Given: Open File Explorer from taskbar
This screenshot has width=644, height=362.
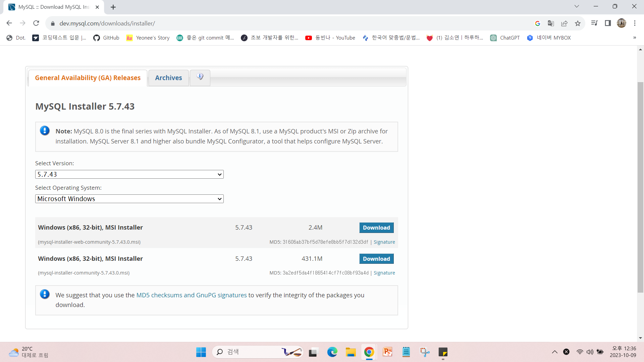Looking at the screenshot, I should point(351,352).
